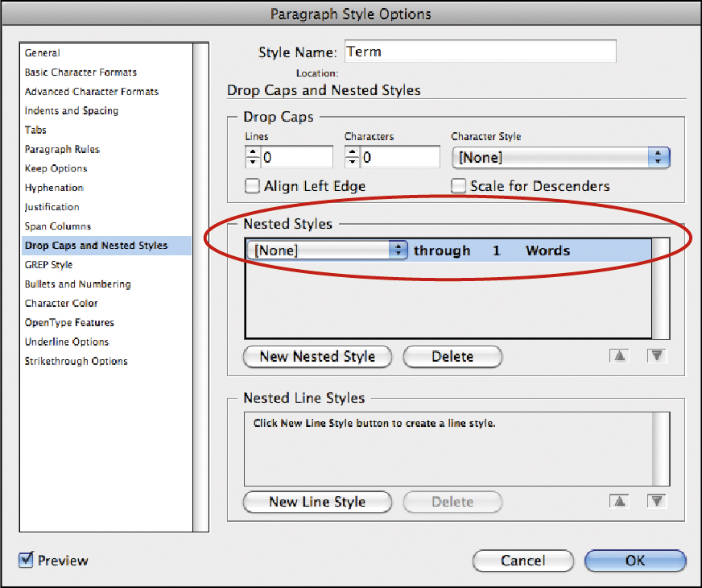Open the Basic Character Formats section
This screenshot has height=588, width=702.
tap(81, 72)
